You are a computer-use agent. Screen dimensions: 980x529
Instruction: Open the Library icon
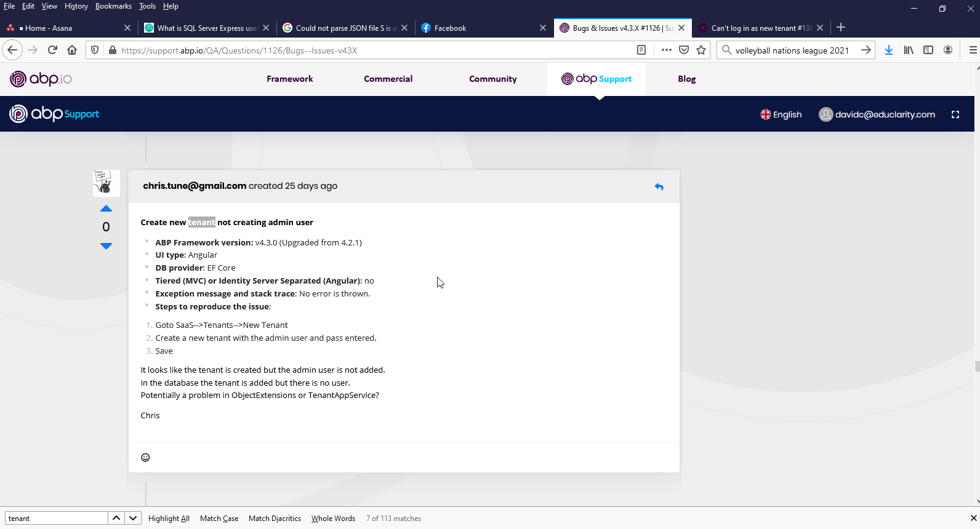(x=909, y=50)
